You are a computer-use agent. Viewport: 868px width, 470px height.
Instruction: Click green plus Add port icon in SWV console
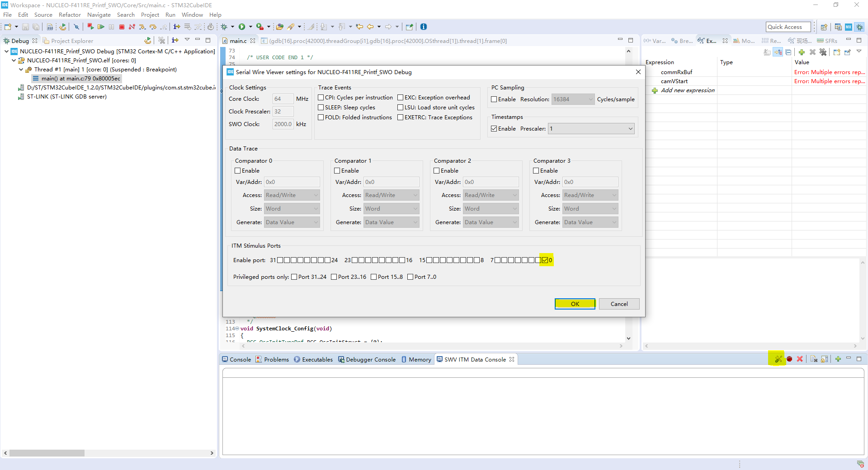(838, 359)
